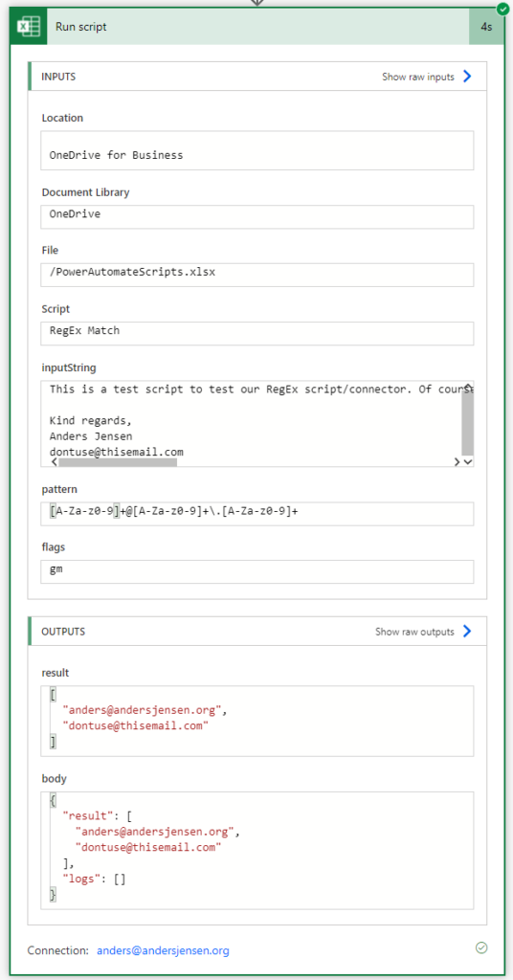Image resolution: width=513 pixels, height=980 pixels.
Task: Open the Show raw outputs link
Action: pyautogui.click(x=415, y=632)
